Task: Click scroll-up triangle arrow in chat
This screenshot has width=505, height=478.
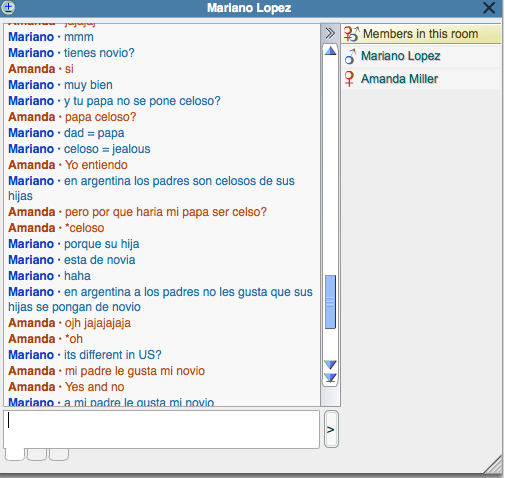Action: point(330,51)
